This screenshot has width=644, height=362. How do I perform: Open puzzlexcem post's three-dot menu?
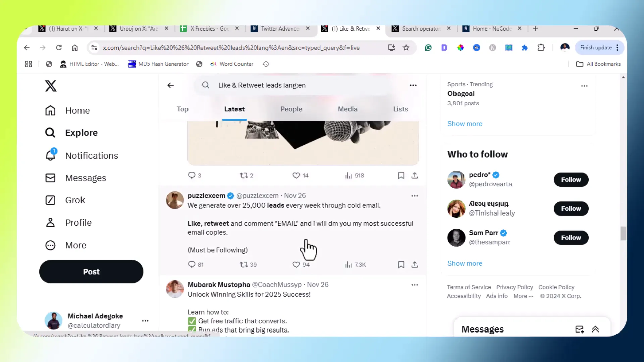click(x=415, y=196)
